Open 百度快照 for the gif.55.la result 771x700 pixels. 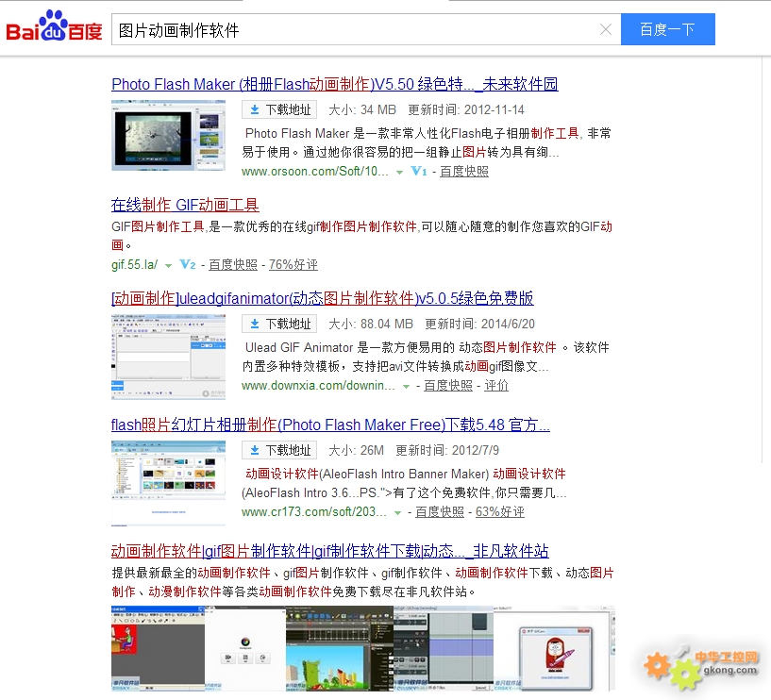tap(233, 264)
